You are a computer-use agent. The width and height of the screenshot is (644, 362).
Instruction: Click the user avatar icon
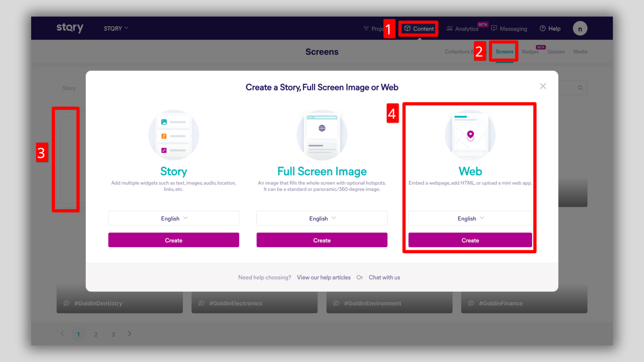pyautogui.click(x=580, y=28)
